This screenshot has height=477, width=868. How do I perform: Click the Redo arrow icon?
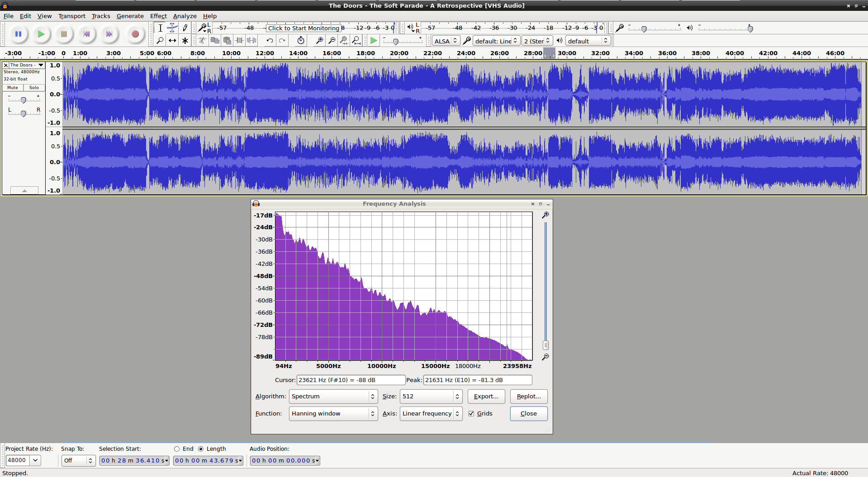point(282,40)
